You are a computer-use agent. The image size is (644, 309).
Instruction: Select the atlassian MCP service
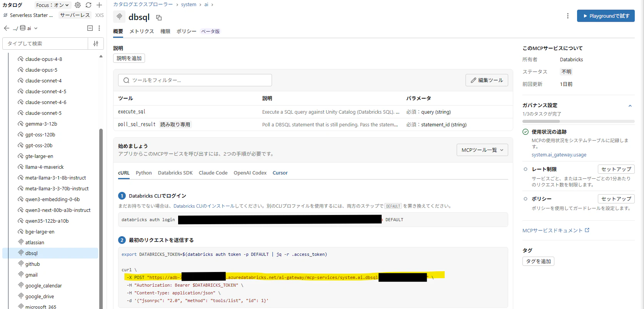[x=35, y=242]
